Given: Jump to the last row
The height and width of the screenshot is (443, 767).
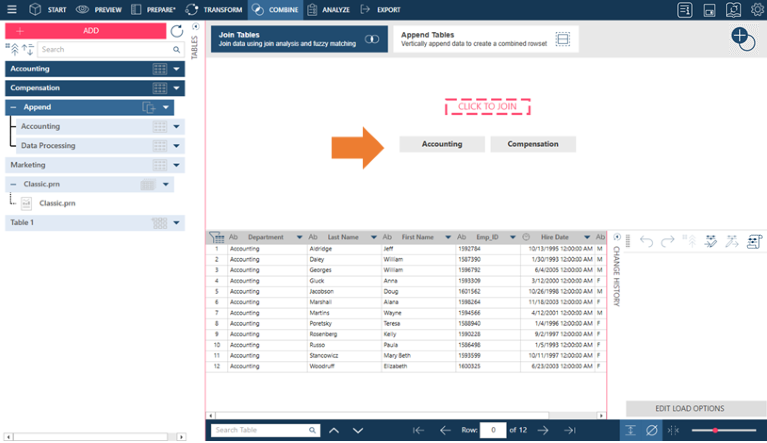Looking at the screenshot, I should point(570,430).
